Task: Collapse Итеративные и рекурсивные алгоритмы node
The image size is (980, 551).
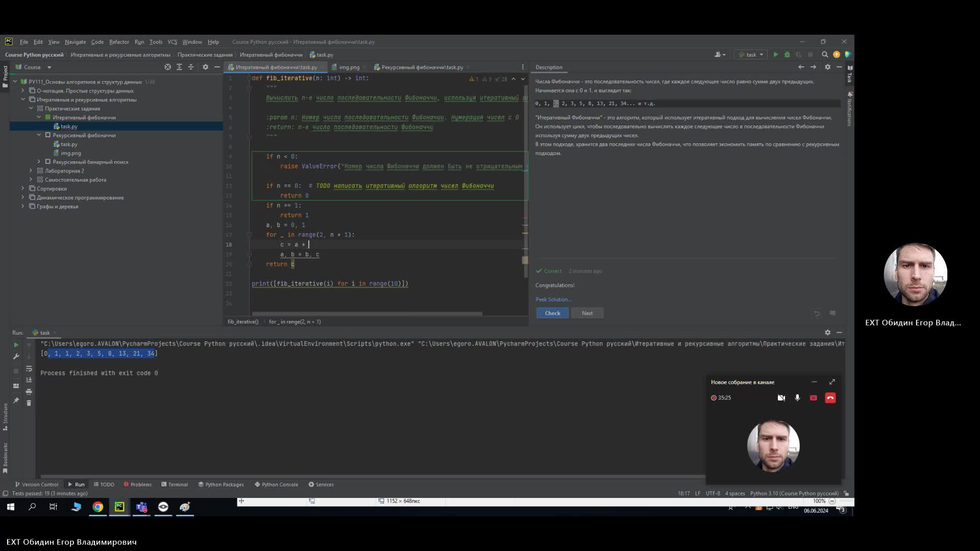Action: coord(23,99)
